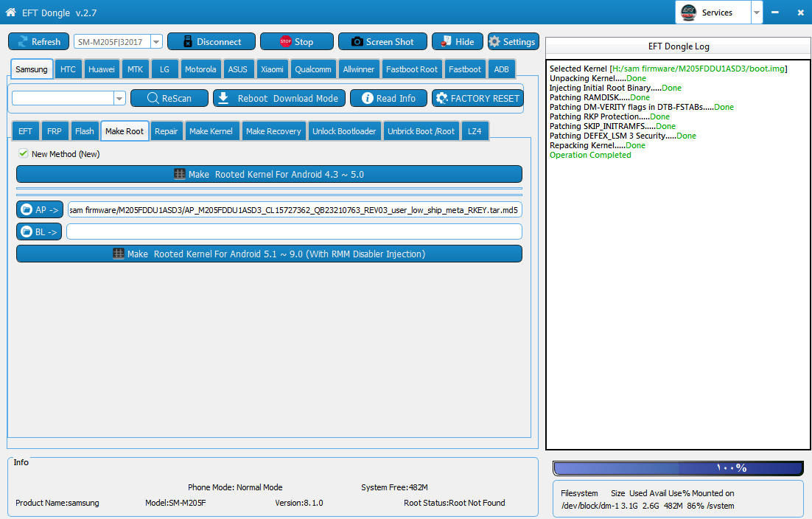The image size is (812, 519).
Task: Open Settings with the gear icon
Action: [x=494, y=41]
